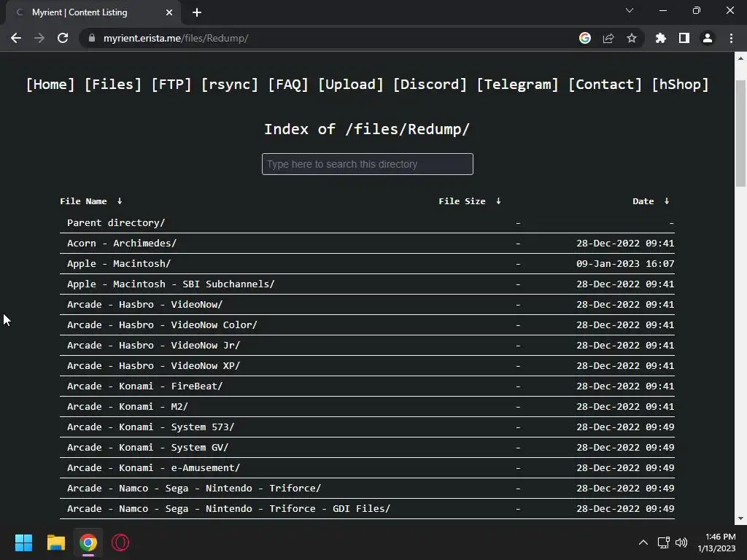Open the Google icon in address bar
Viewport: 747px width, 560px height.
pos(585,38)
